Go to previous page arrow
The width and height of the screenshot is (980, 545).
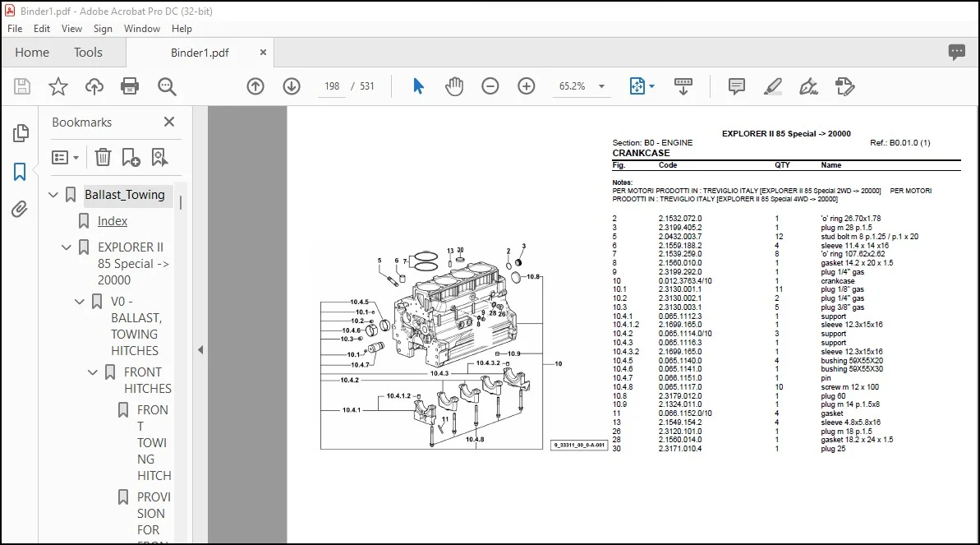255,86
